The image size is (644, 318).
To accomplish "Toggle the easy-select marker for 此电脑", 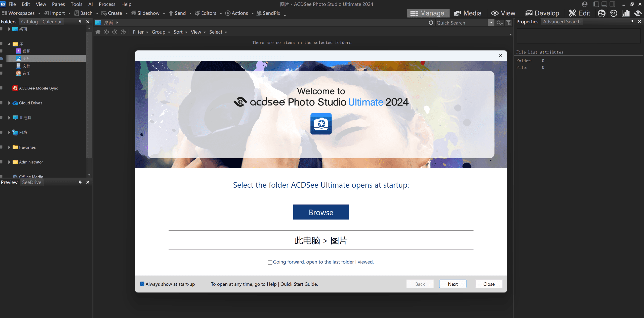I will [2, 118].
